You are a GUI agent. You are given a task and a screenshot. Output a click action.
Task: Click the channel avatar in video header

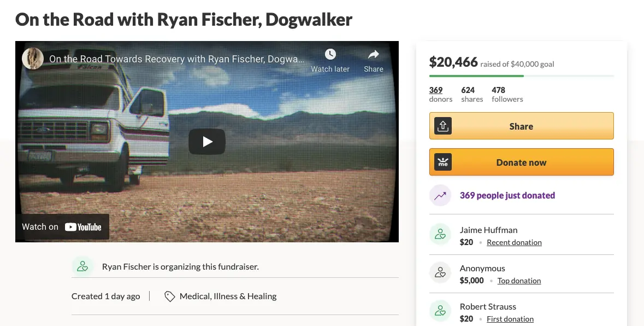click(x=33, y=59)
